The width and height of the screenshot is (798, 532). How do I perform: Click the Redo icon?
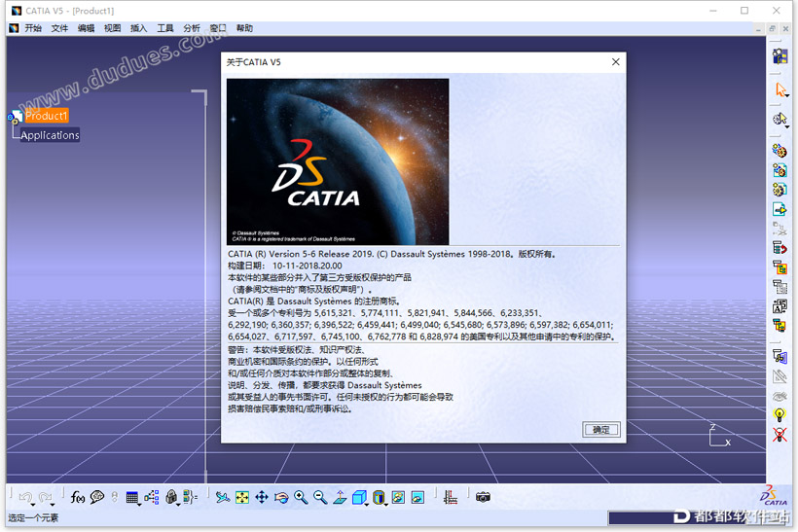[45, 497]
